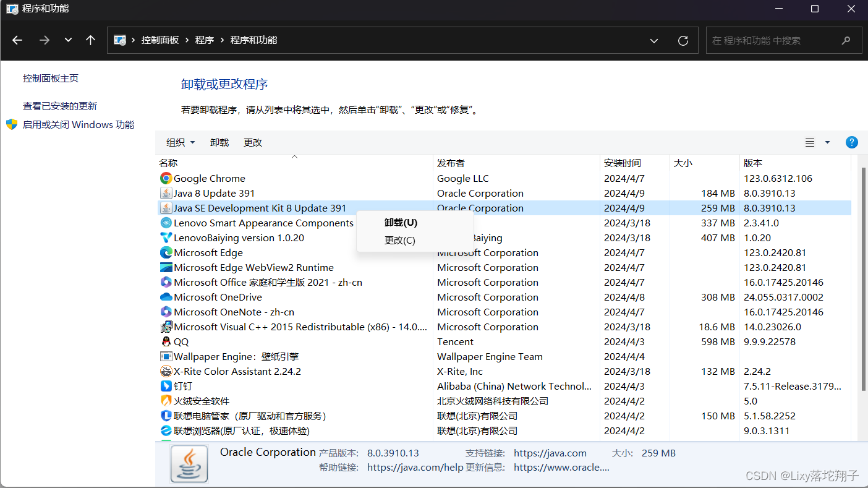
Task: Click 更改 in the toolbar
Action: coord(253,143)
